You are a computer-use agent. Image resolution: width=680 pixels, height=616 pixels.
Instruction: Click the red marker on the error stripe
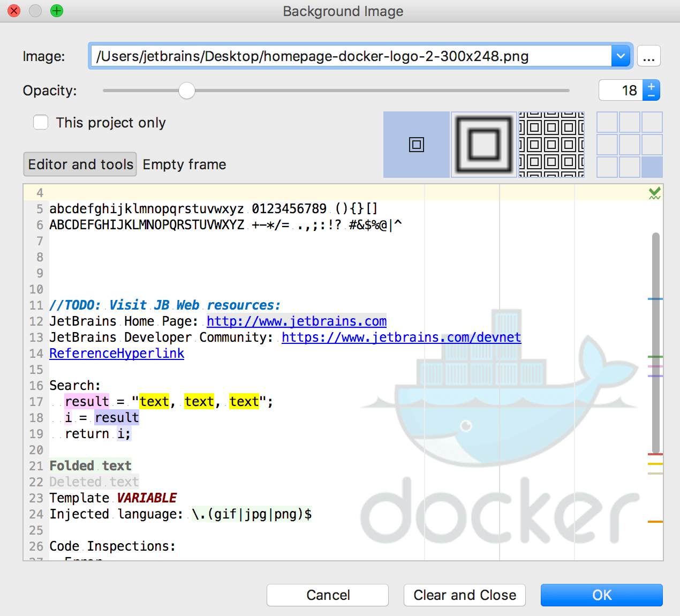655,454
